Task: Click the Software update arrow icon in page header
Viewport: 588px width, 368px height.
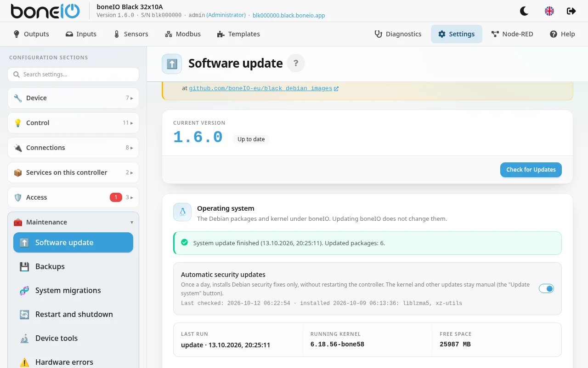Action: [172, 63]
